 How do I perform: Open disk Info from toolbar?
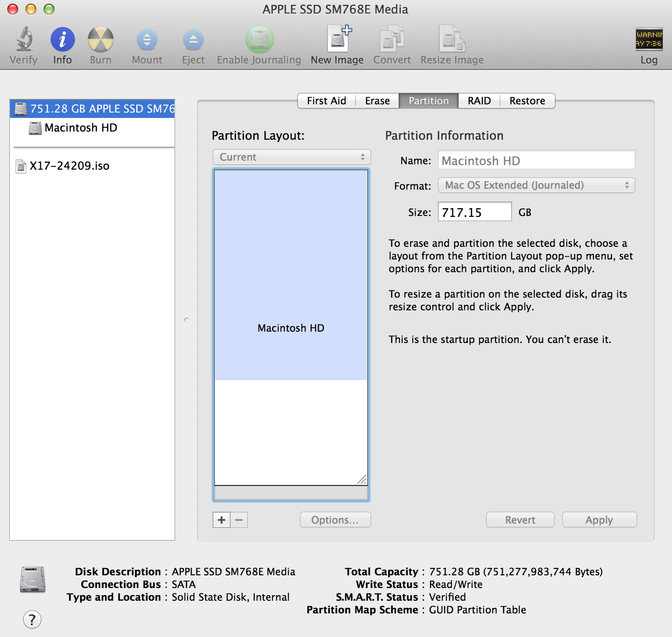click(x=62, y=39)
